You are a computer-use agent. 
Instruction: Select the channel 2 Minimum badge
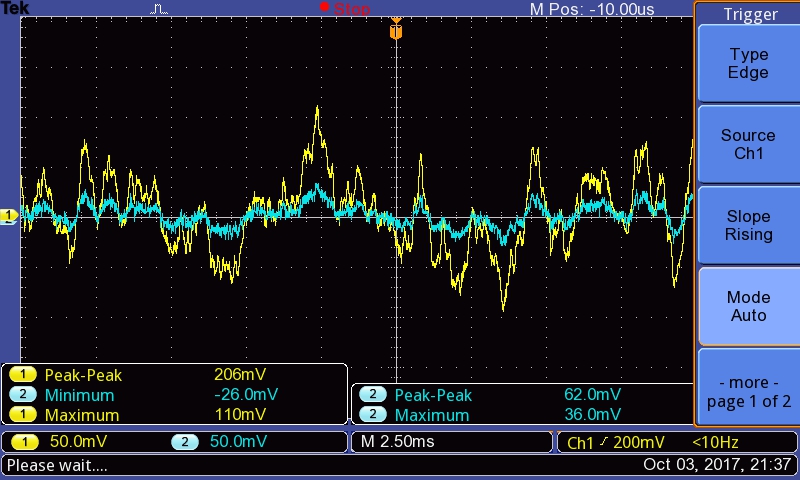point(21,395)
